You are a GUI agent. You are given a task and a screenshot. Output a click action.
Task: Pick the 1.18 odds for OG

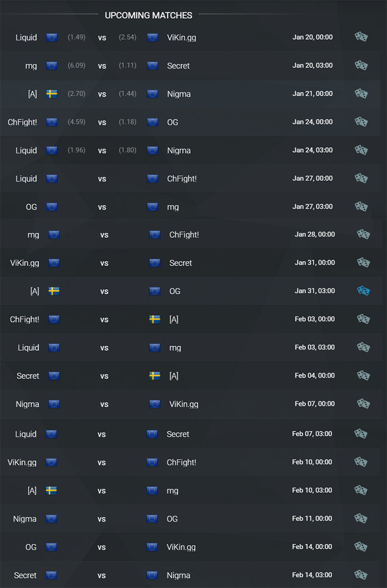tap(127, 122)
